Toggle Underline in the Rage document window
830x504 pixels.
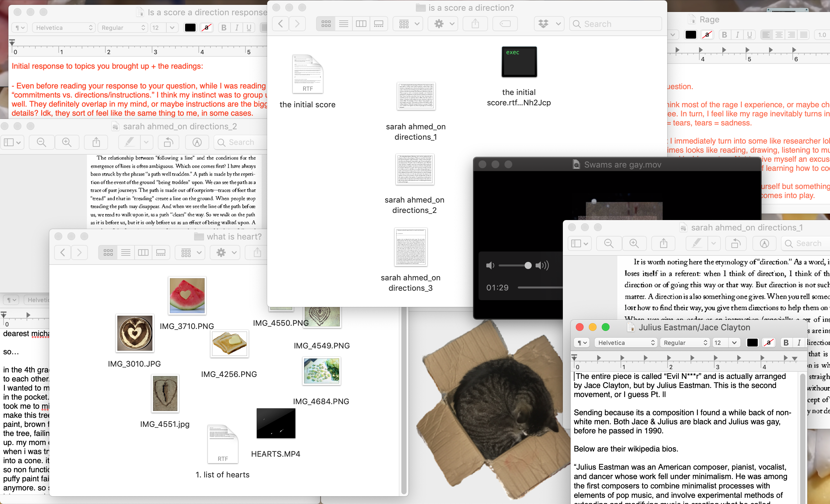pos(750,35)
